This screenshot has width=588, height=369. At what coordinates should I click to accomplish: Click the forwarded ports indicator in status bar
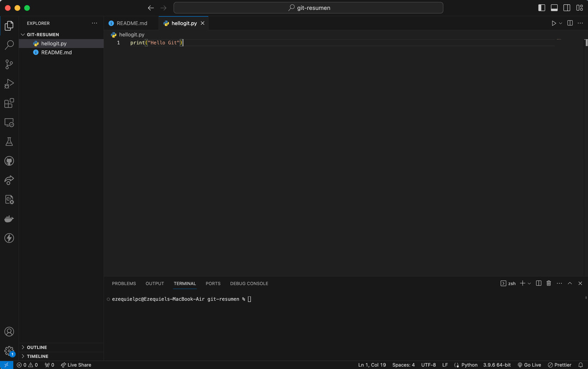tap(49, 365)
